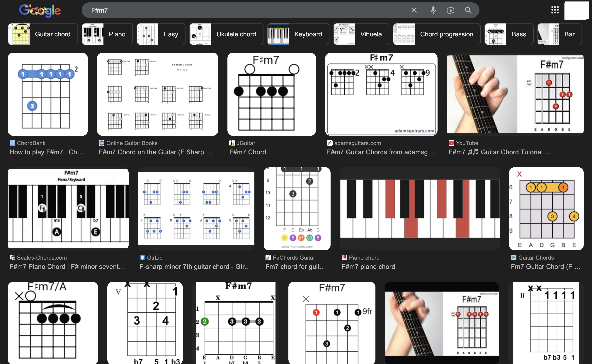
Task: Click the YouTube source favicon
Action: tap(451, 143)
